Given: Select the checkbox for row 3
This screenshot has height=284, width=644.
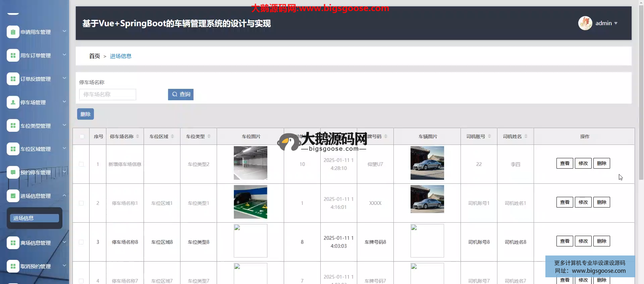Looking at the screenshot, I should point(81,242).
